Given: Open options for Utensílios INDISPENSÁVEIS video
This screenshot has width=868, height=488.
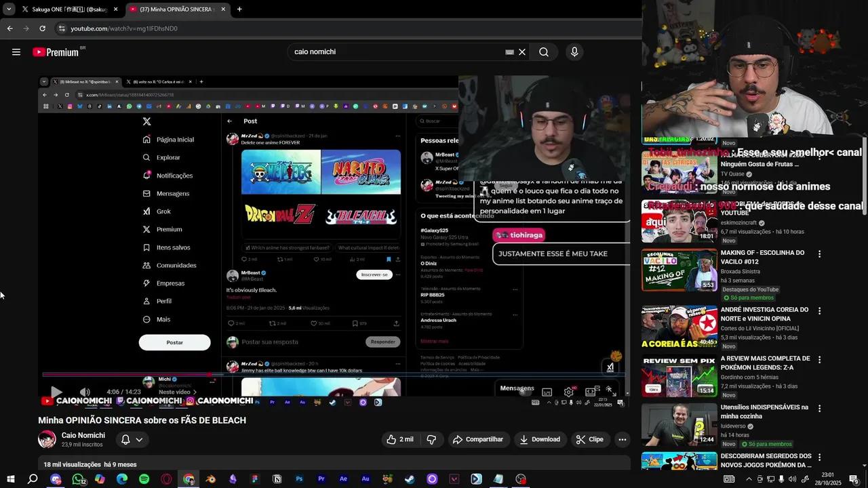Looking at the screenshot, I should 819,409.
